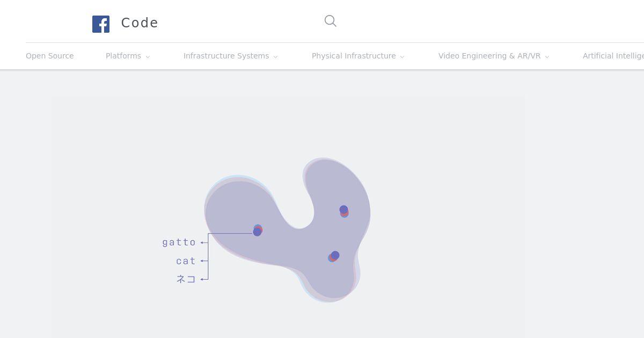Open search with the magnifier icon

331,21
